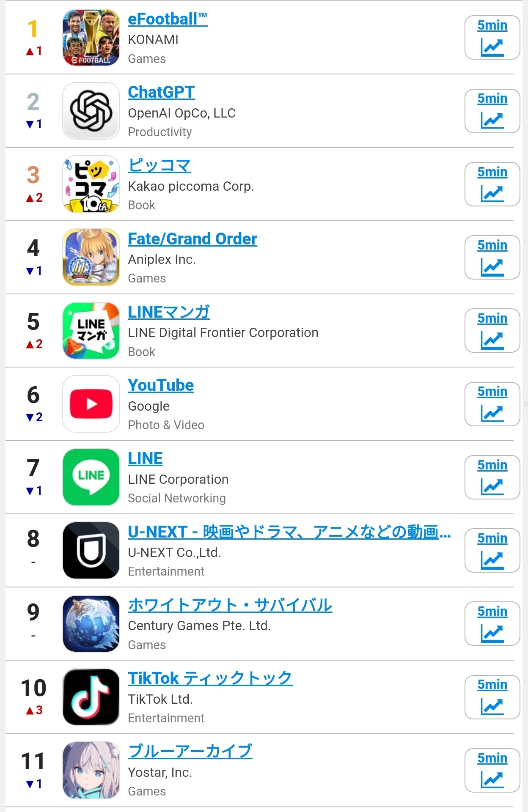
Task: Open the U-NEXT title link
Action: [x=289, y=532]
